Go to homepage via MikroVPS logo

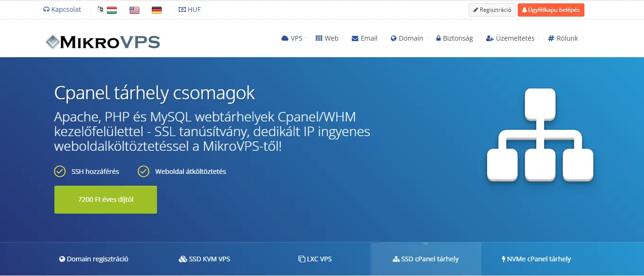coord(103,42)
